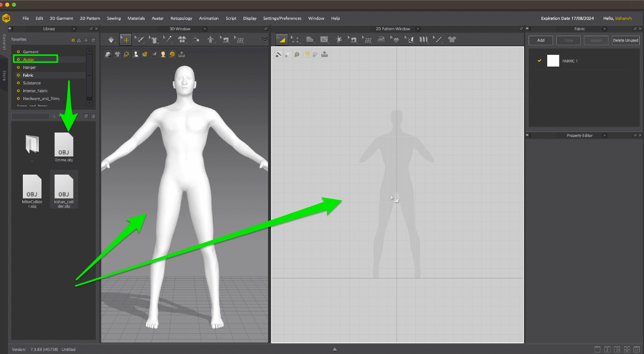
Task: Click the four-pane grid layout icon in status bar
Action: pos(627,349)
